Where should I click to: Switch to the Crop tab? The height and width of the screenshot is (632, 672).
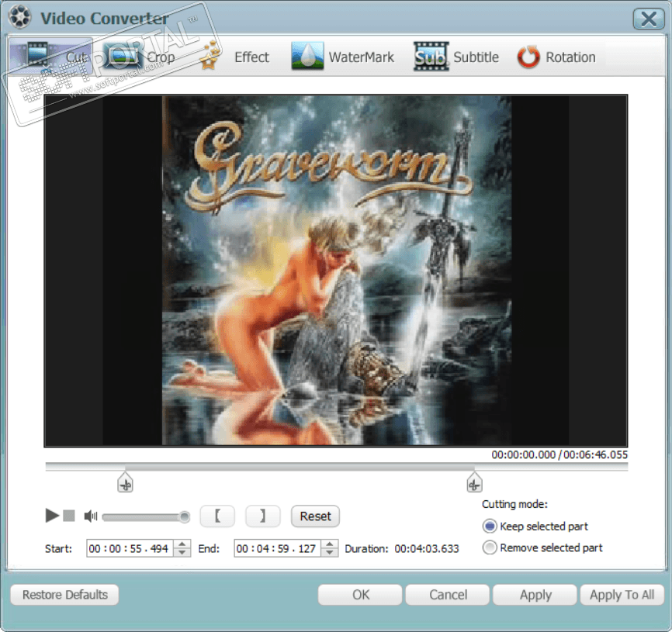click(x=140, y=57)
